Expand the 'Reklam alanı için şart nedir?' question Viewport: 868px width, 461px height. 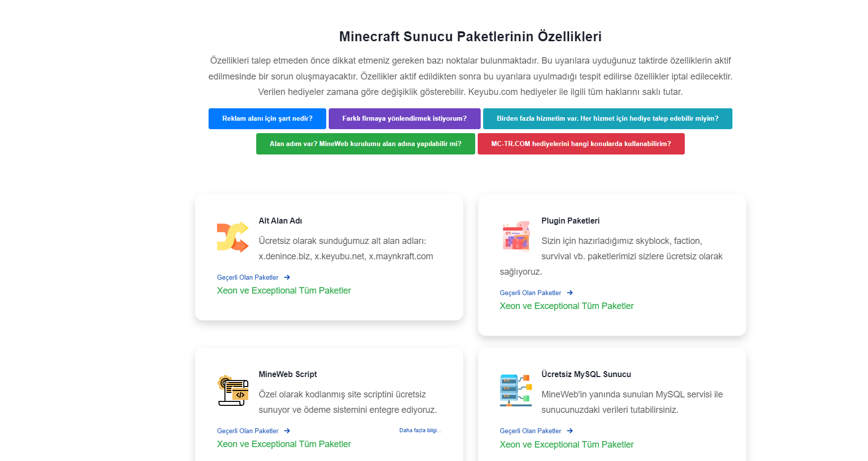267,119
